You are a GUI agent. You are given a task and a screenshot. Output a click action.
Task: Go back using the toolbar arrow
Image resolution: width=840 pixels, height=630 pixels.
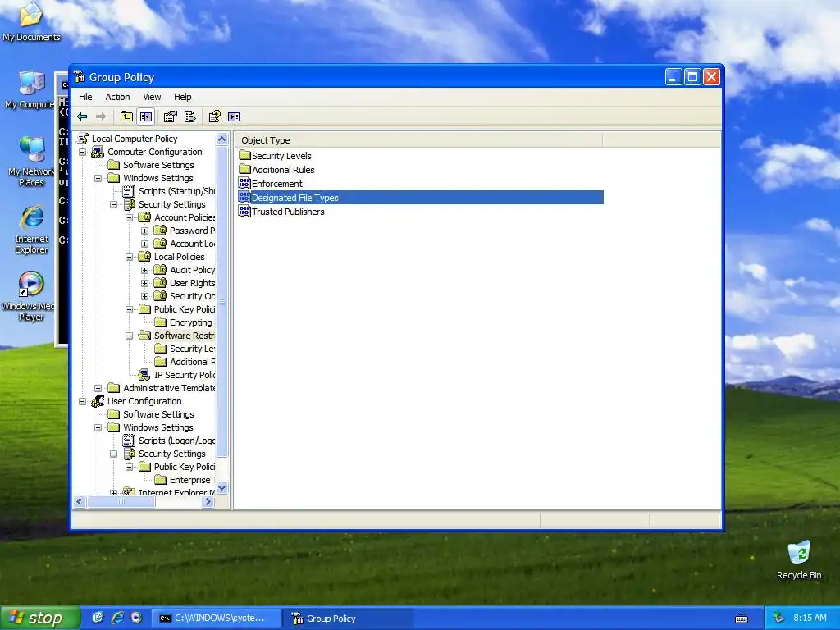click(82, 116)
